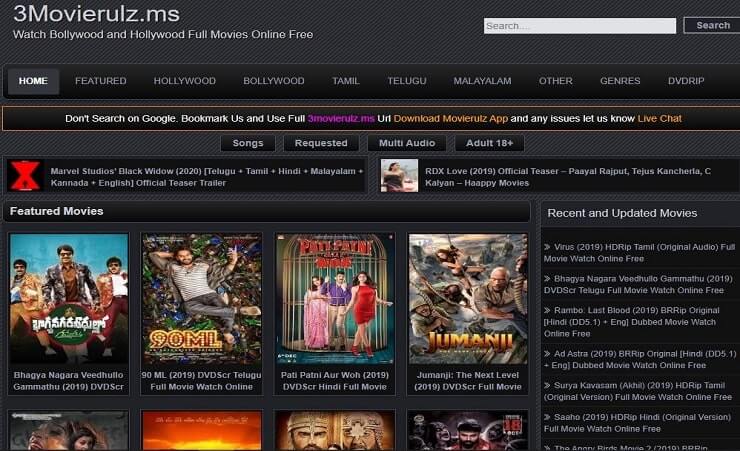
Task: Focus the Search input field
Action: [580, 26]
